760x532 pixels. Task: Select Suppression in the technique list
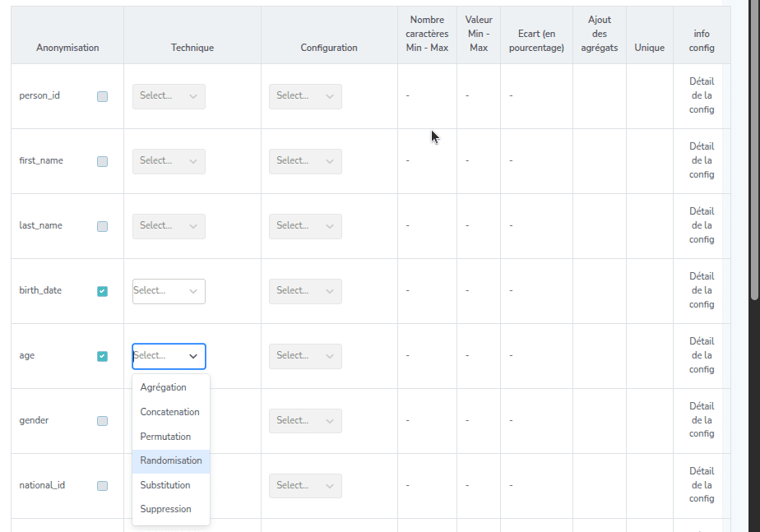coord(165,509)
